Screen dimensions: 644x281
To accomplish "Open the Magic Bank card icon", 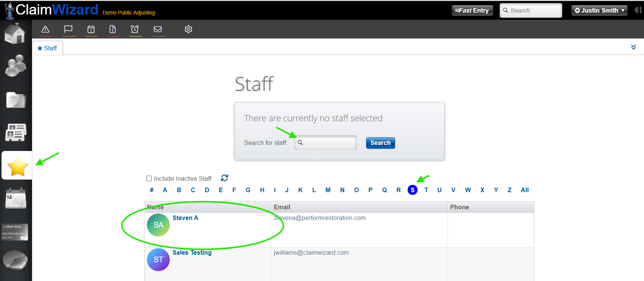I will tap(15, 232).
